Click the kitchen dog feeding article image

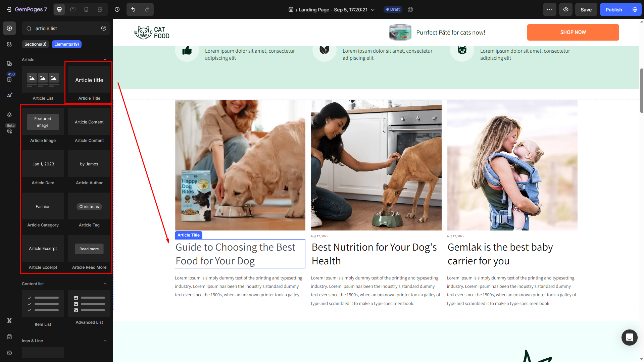[376, 165]
